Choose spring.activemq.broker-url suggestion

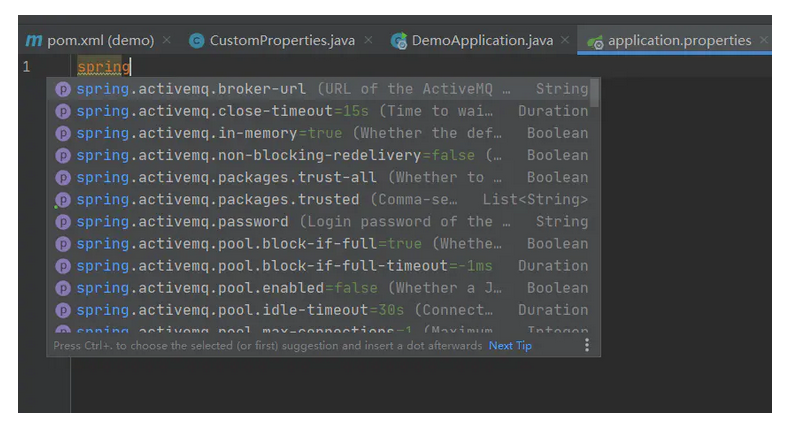[x=319, y=89]
